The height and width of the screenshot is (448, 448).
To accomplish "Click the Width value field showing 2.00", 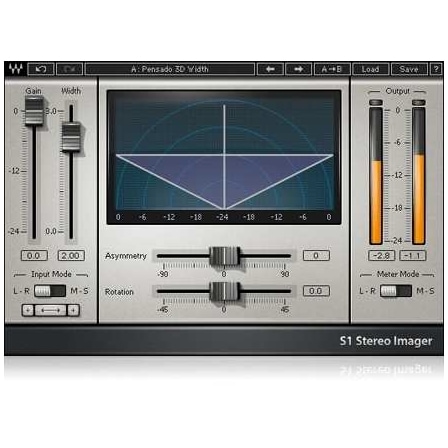I will (x=71, y=256).
